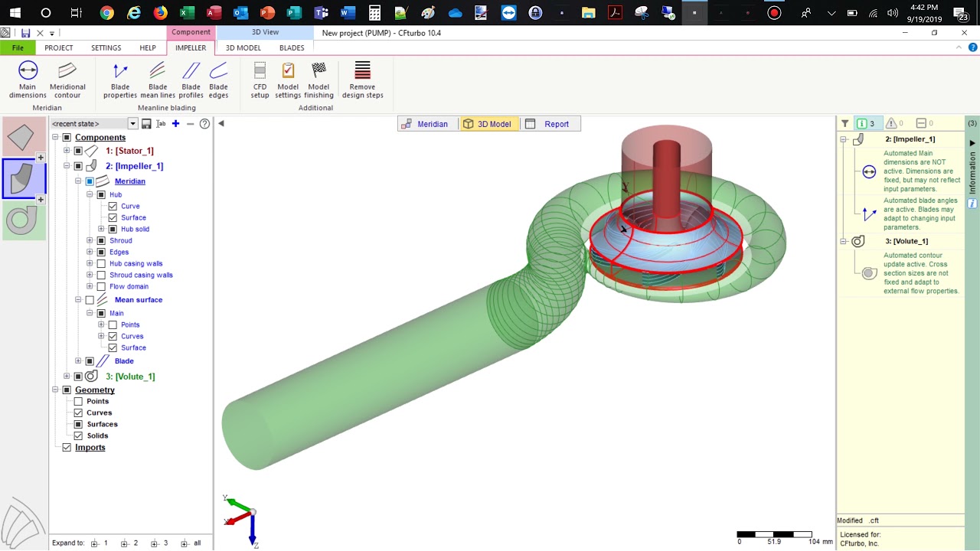Collapse the left panel using the black arrow
The width and height of the screenshot is (980, 551).
[x=220, y=123]
